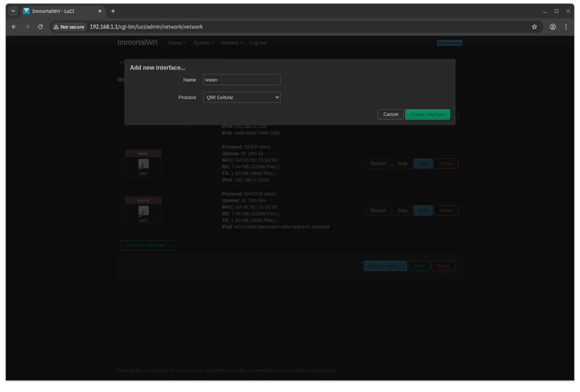This screenshot has width=580, height=392.
Task: Open the browser profile icon
Action: tap(552, 27)
